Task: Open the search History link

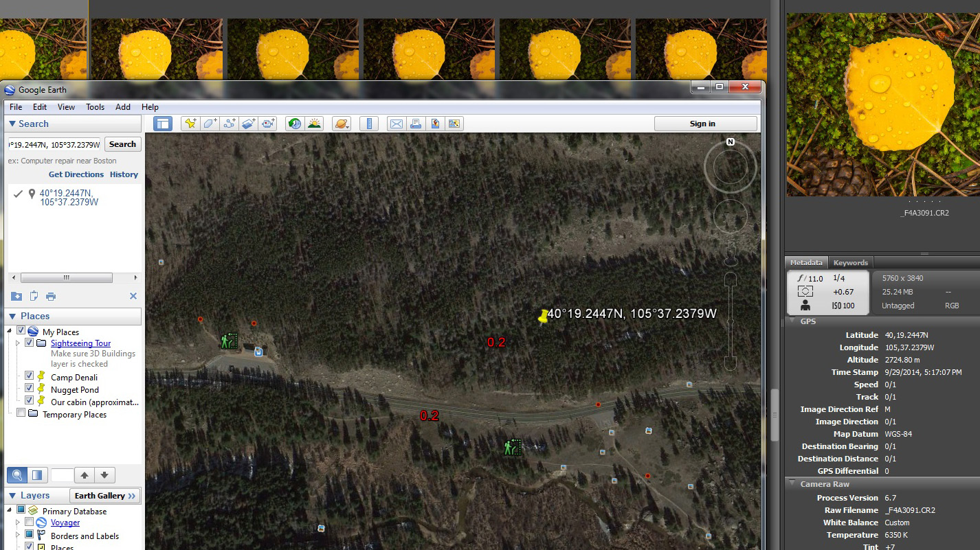Action: coord(124,174)
